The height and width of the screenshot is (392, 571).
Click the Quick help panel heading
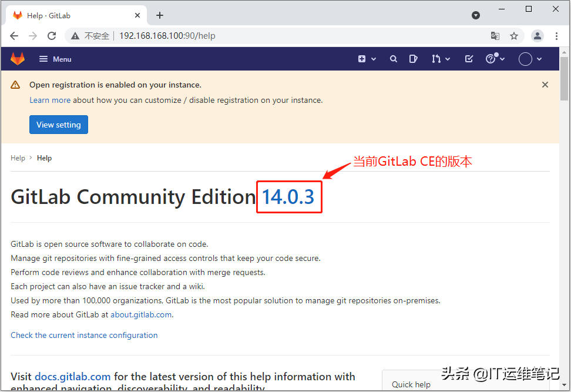point(411,385)
